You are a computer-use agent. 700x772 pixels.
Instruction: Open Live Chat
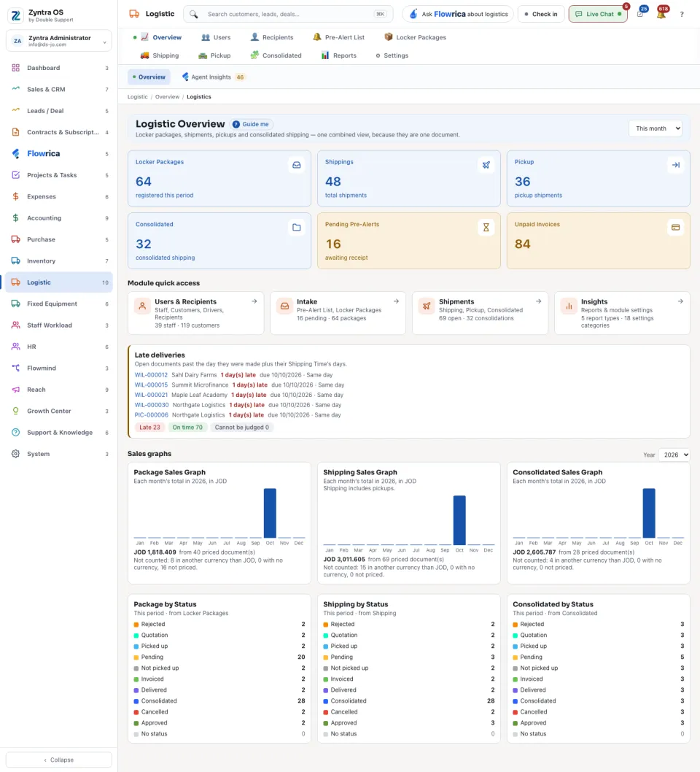coord(598,15)
